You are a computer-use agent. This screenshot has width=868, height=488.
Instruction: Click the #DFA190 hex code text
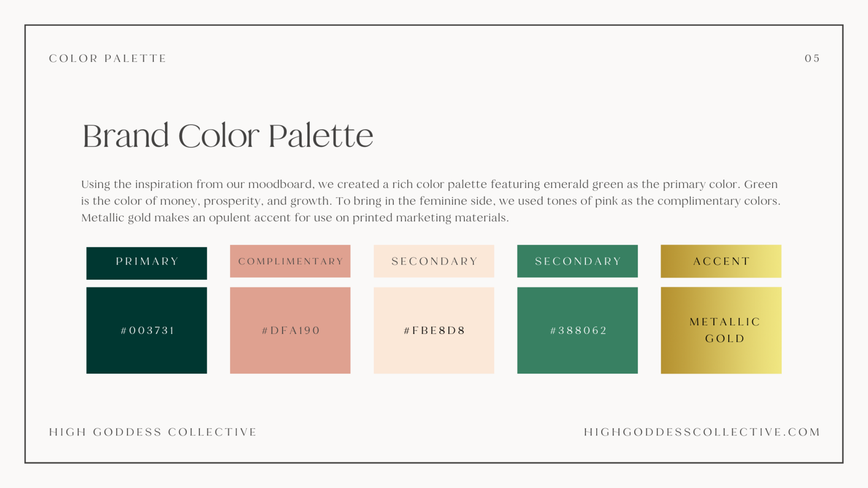291,330
